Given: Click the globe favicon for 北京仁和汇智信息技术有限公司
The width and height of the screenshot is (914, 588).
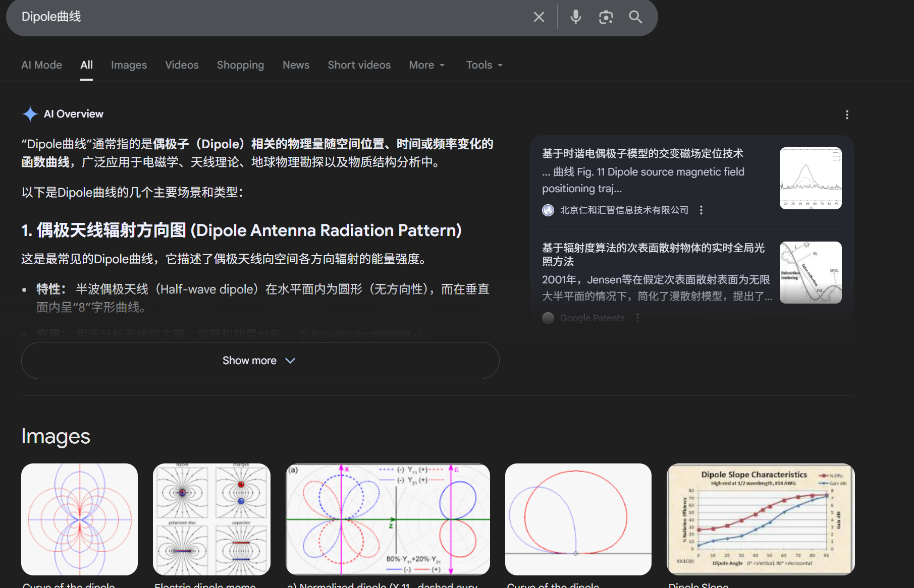Looking at the screenshot, I should 548,210.
